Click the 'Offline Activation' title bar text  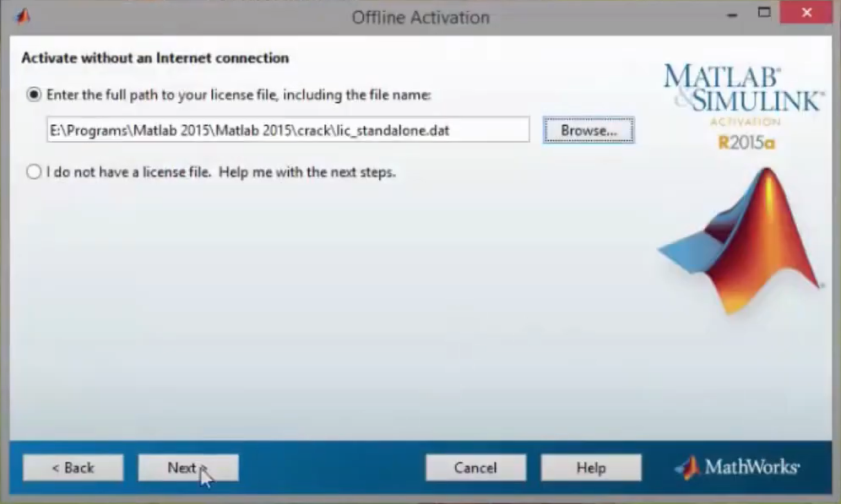pyautogui.click(x=420, y=17)
